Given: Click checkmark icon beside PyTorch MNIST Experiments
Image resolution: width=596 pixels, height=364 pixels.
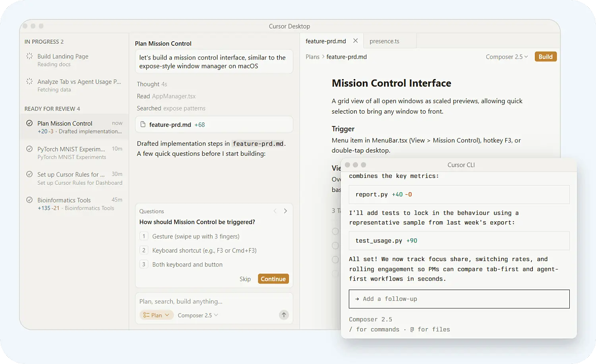Looking at the screenshot, I should 29,149.
